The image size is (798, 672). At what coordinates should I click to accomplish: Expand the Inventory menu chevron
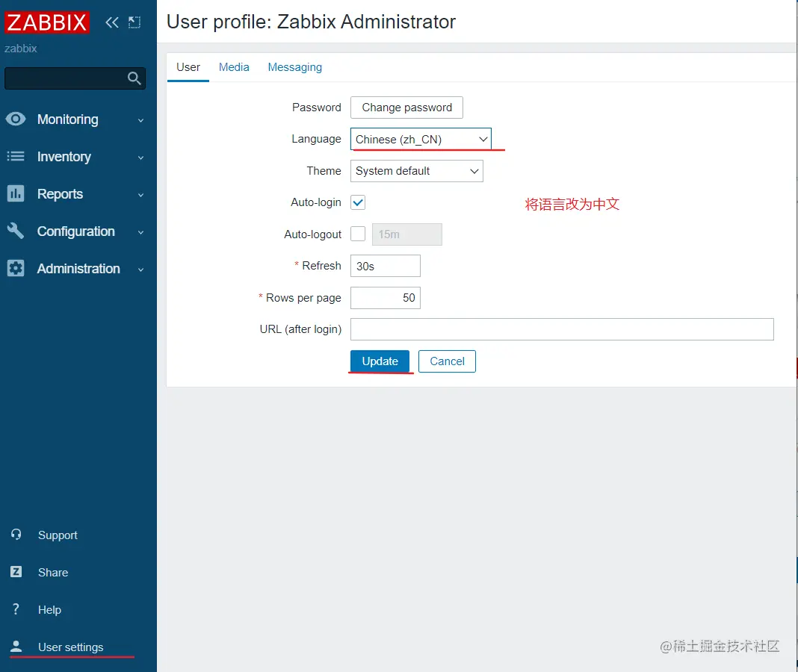click(x=141, y=158)
